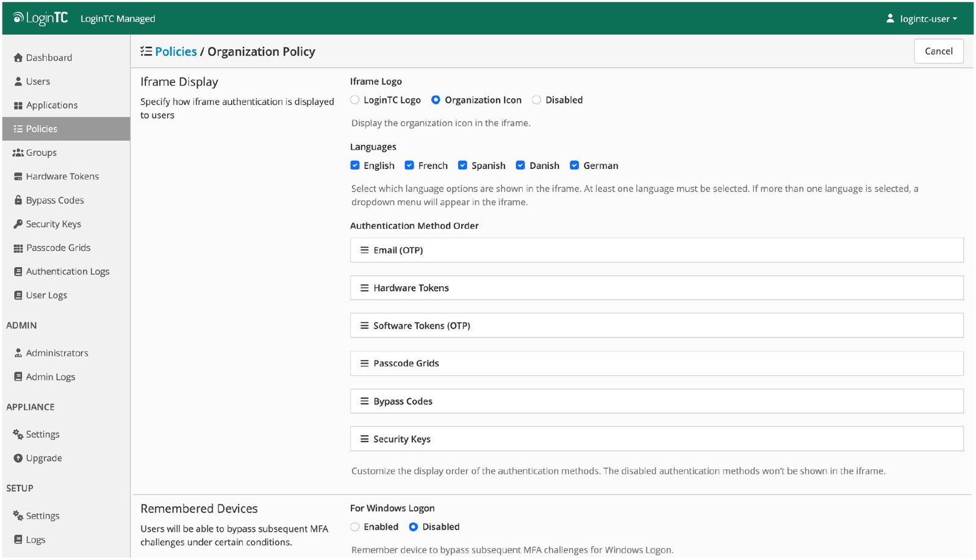The height and width of the screenshot is (560, 976).
Task: Uncheck the Danish language checkbox
Action: pos(520,165)
